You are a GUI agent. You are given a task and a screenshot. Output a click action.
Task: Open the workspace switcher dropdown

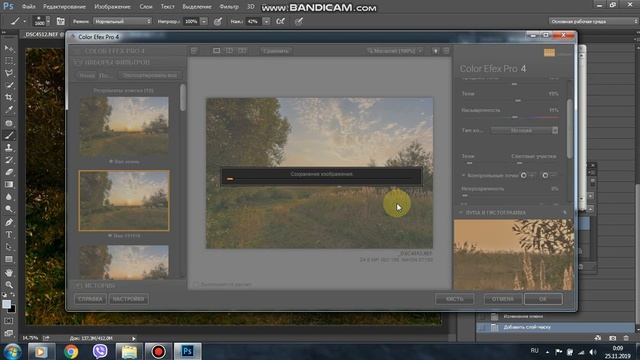(593, 21)
